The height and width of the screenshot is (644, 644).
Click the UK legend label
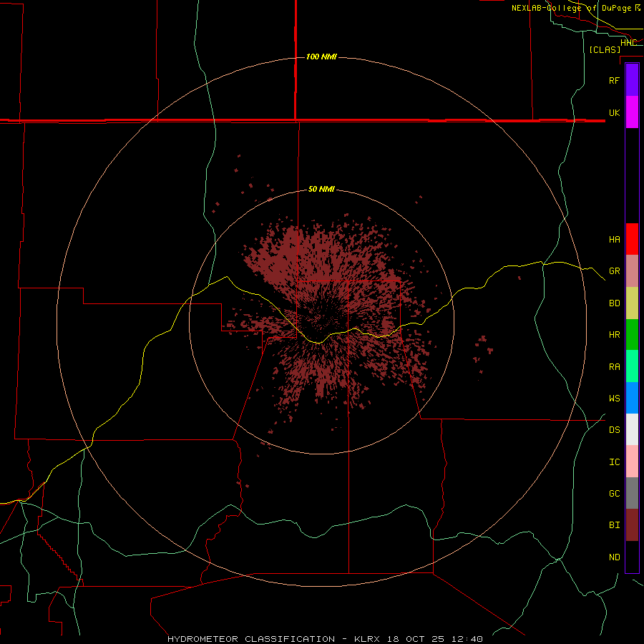(614, 112)
